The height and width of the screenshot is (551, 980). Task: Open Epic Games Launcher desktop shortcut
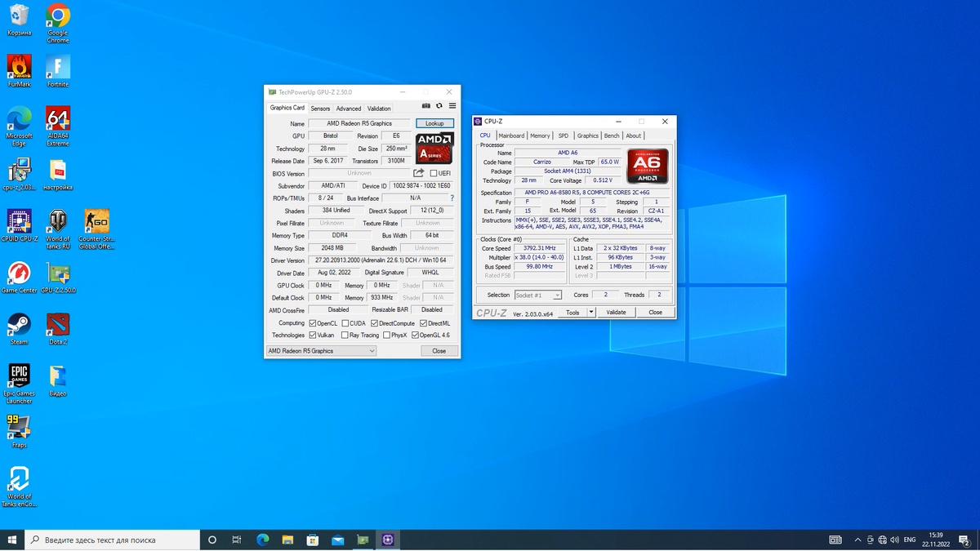click(19, 384)
